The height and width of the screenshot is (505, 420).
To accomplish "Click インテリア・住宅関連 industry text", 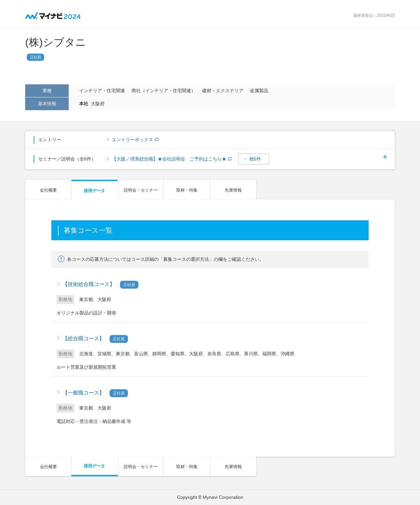I will click(102, 91).
